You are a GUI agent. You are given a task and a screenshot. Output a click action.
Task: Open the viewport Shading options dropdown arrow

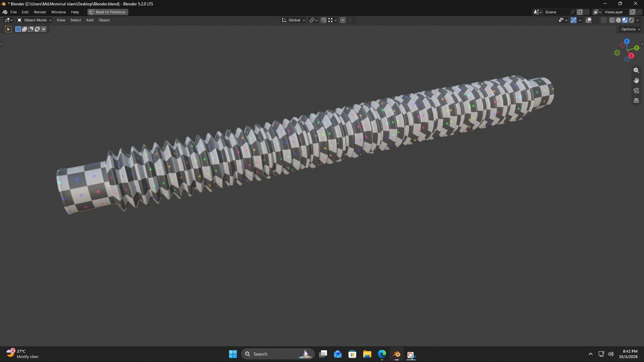point(638,20)
